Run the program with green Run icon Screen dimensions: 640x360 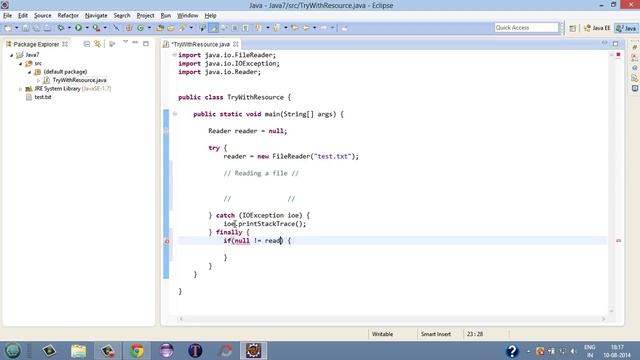[78, 28]
